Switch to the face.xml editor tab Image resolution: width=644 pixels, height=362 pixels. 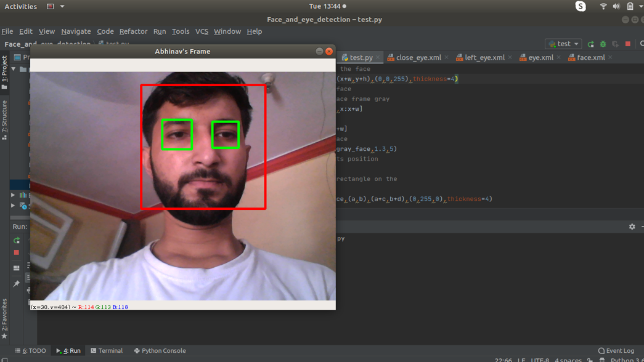[590, 57]
